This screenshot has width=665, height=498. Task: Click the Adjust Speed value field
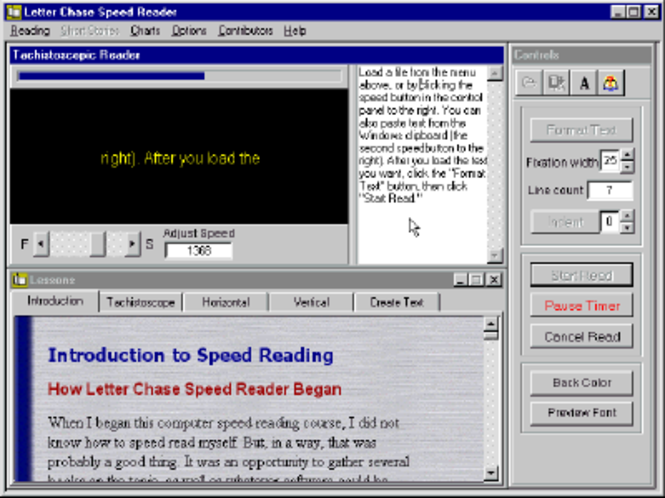pos(198,251)
